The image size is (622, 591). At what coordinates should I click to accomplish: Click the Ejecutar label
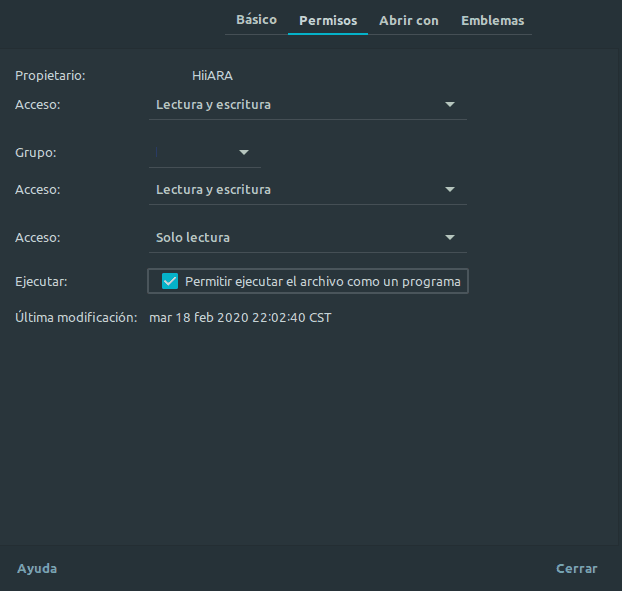click(41, 282)
